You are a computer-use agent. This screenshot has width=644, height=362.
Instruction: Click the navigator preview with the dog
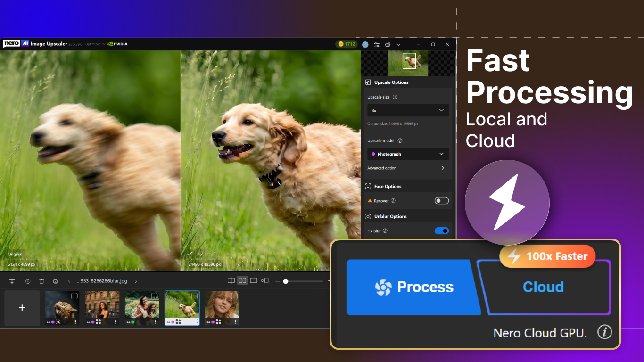(x=408, y=63)
